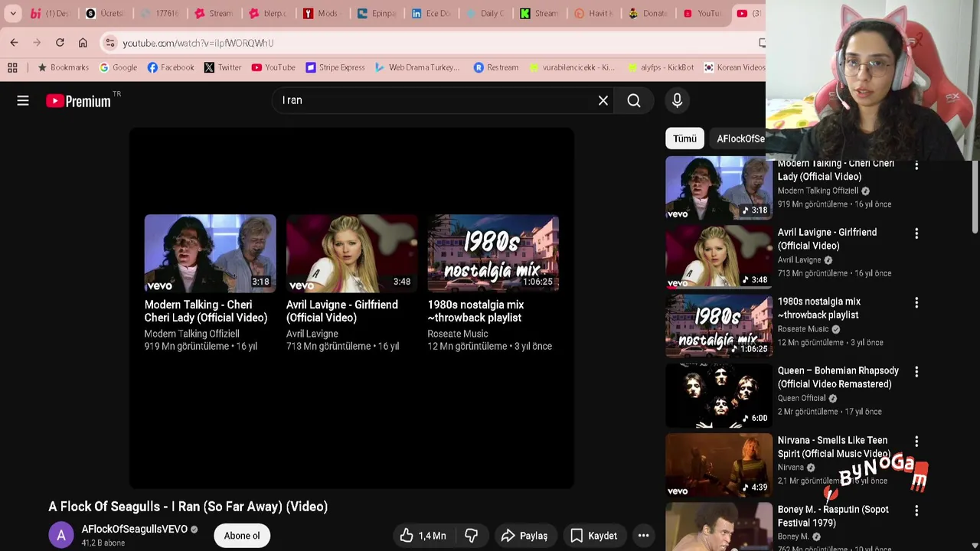Dislike the video with thumbs-down
The height and width of the screenshot is (551, 980).
click(x=472, y=536)
